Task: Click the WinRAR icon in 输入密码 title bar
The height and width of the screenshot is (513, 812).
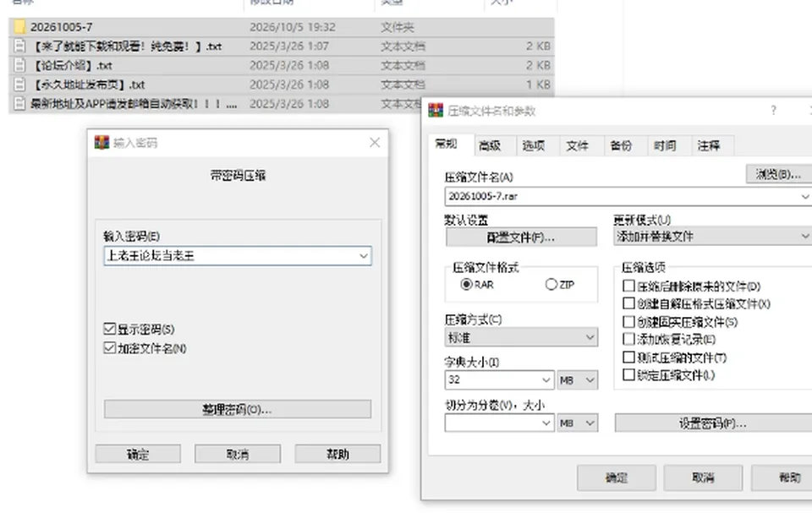Action: point(102,142)
